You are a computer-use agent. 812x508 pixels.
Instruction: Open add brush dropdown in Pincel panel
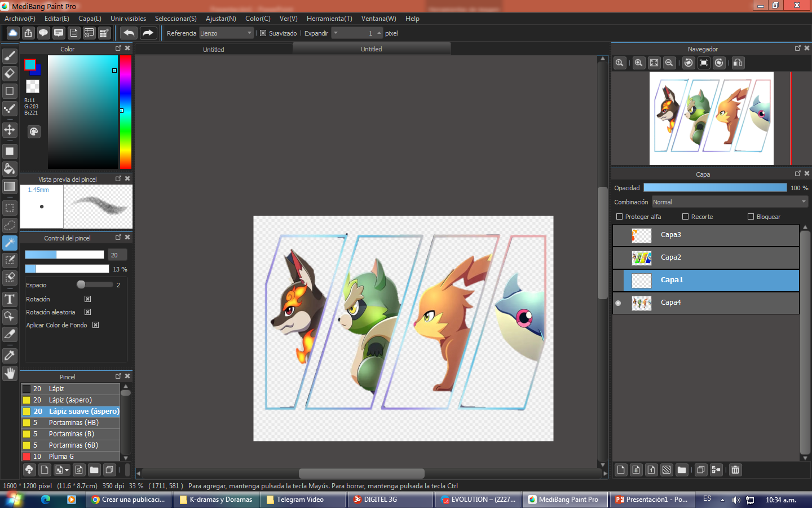tap(63, 470)
